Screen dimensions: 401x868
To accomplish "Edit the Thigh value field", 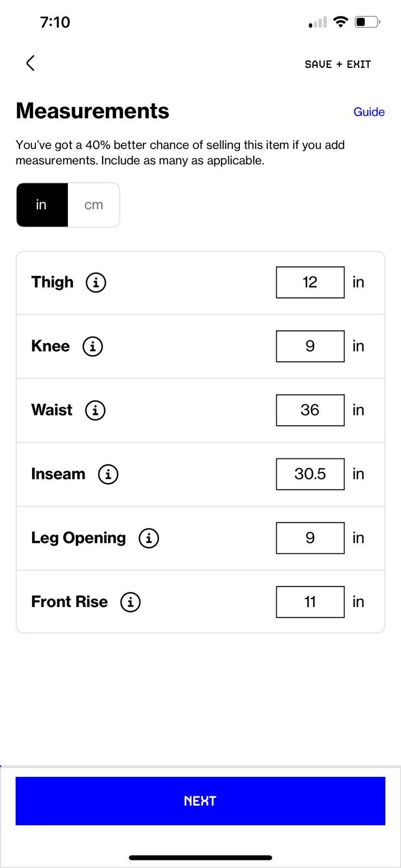I will (x=310, y=283).
